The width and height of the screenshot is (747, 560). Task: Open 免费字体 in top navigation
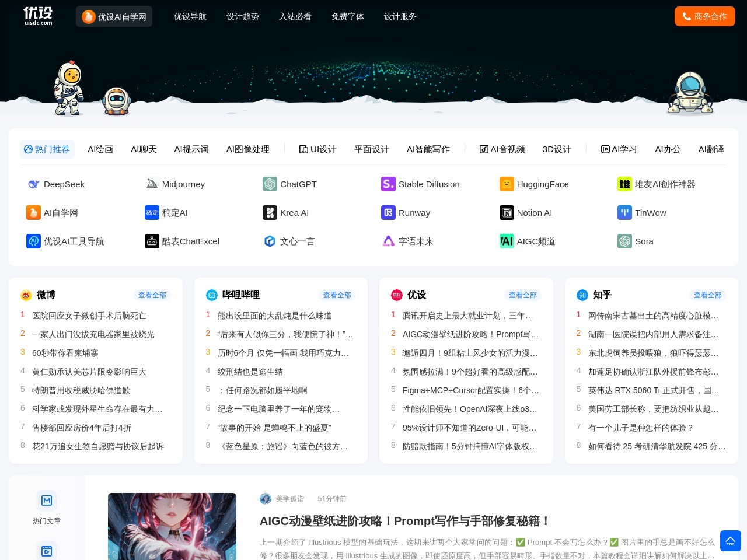(x=348, y=16)
